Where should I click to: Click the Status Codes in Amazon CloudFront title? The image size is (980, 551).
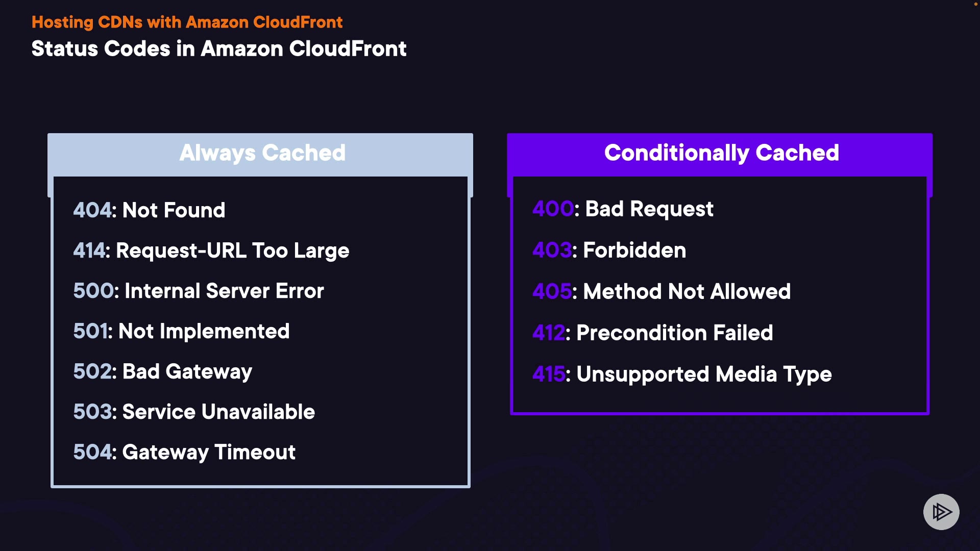[219, 49]
